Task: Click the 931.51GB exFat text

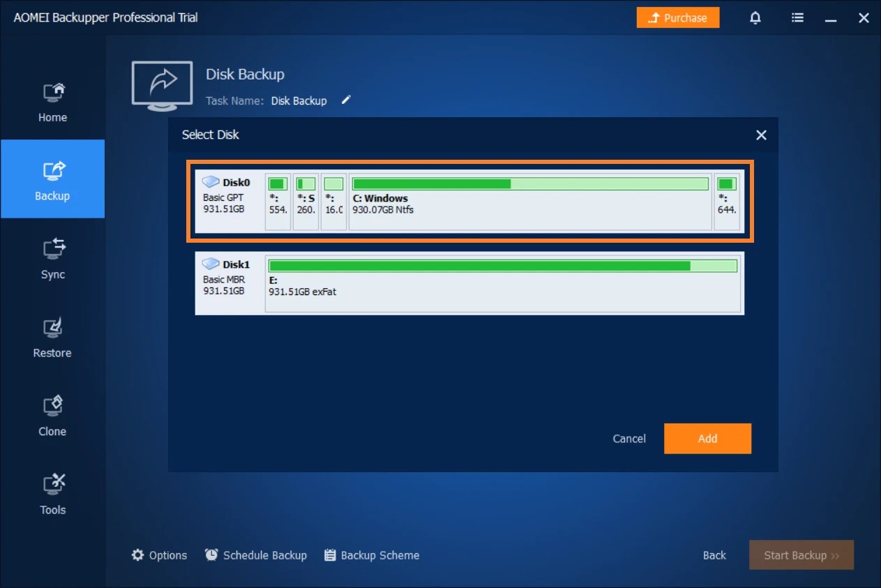Action: point(303,292)
